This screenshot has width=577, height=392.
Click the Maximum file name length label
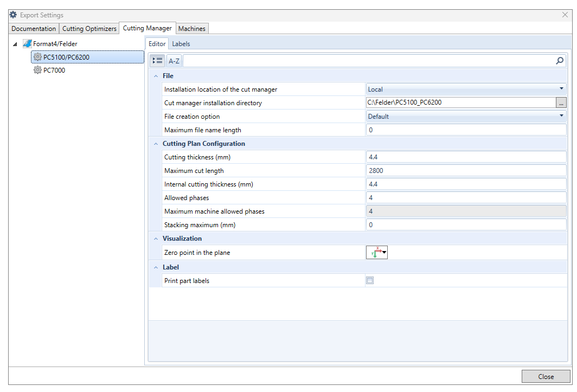[202, 130]
